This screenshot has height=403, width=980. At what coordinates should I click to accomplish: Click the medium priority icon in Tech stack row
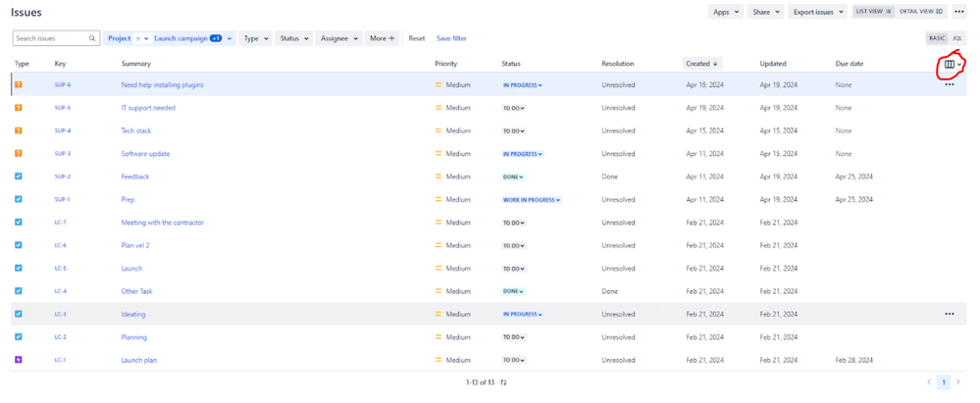pyautogui.click(x=438, y=130)
